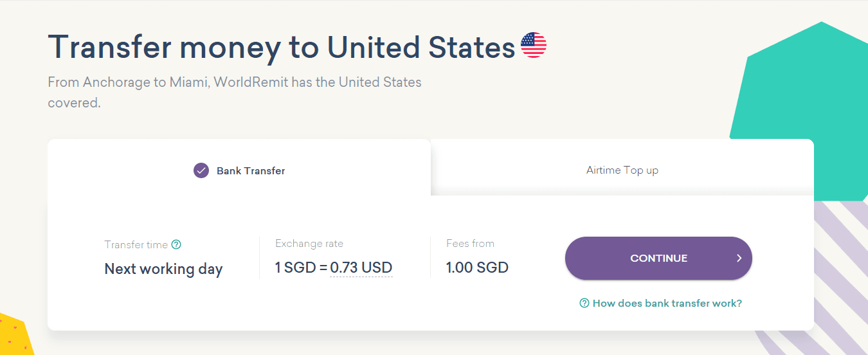Open "How does bank transfer work?" link
The width and height of the screenshot is (868, 355).
point(667,303)
